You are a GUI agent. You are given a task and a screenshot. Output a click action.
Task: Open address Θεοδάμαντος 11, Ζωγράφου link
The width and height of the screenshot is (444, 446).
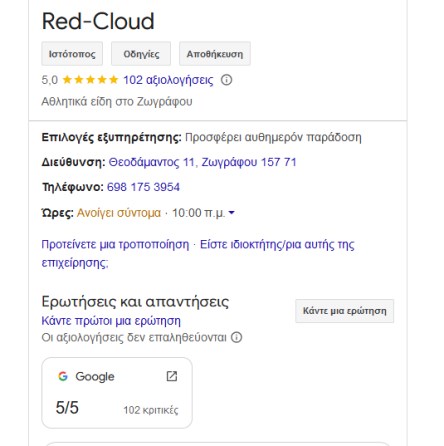pyautogui.click(x=202, y=162)
